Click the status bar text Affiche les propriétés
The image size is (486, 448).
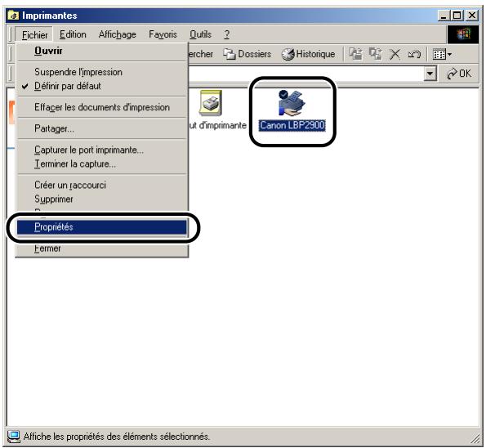(117, 437)
